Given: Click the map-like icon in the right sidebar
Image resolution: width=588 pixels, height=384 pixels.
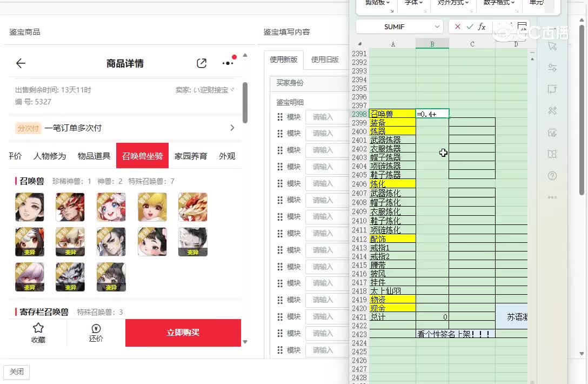Looking at the screenshot, I should click(552, 154).
